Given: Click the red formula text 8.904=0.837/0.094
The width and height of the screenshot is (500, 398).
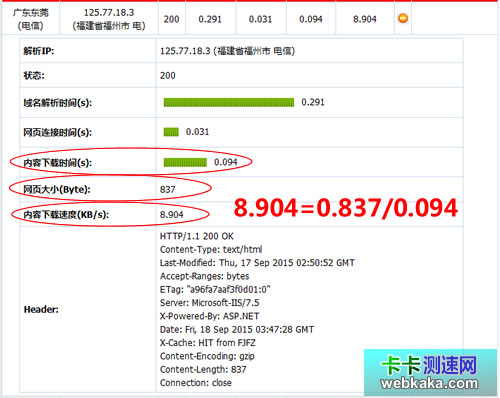Looking at the screenshot, I should [x=346, y=208].
